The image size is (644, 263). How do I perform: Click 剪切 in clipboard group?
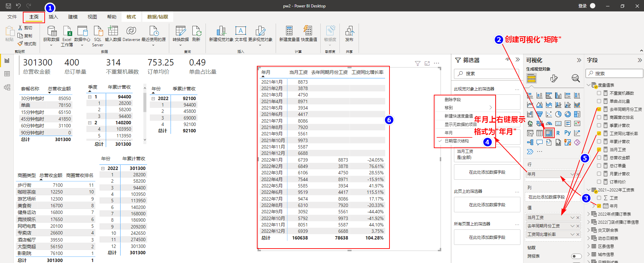(26, 28)
